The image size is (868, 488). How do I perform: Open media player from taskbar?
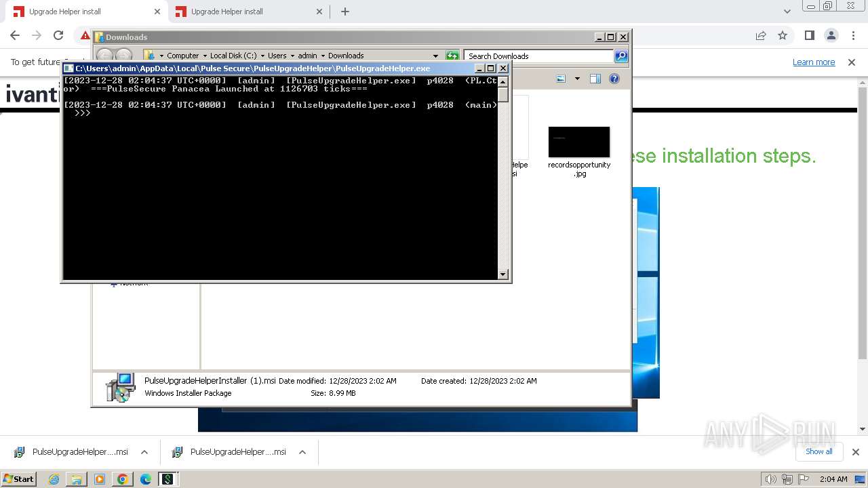pos(100,479)
